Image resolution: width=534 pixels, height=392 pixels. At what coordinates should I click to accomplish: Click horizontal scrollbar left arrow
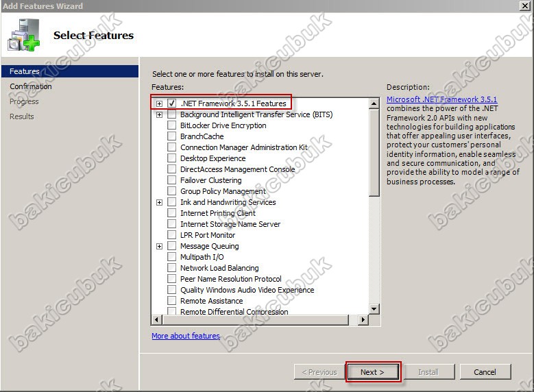tap(157, 320)
